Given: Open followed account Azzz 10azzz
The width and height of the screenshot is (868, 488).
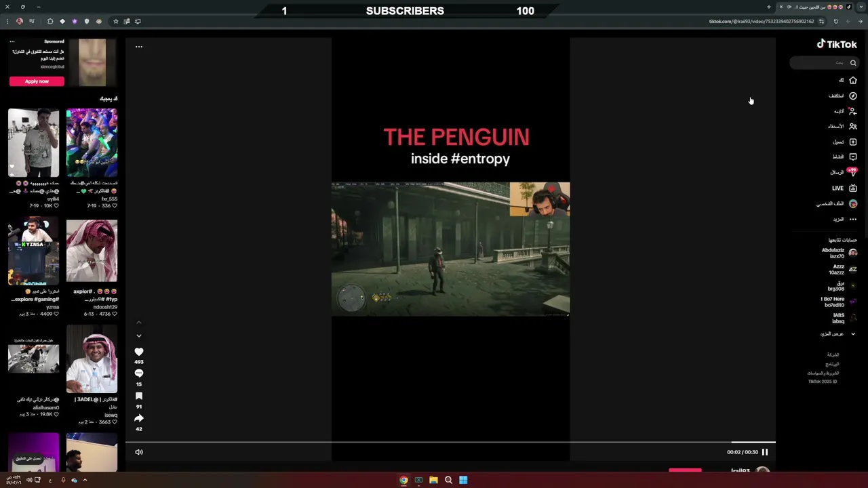Looking at the screenshot, I should pos(844,269).
